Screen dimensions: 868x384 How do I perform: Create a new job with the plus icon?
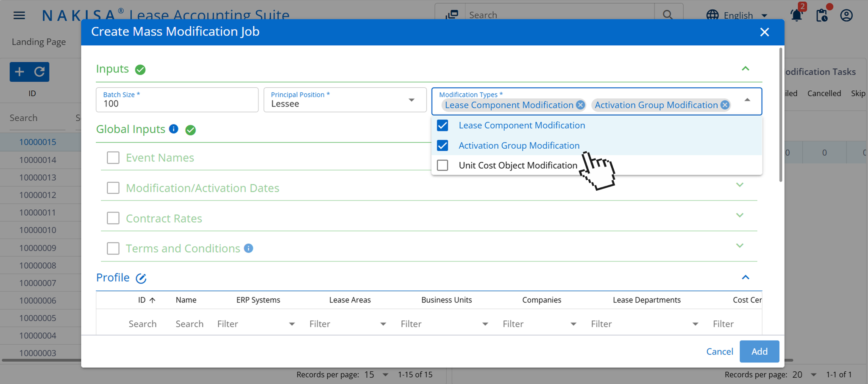(19, 72)
